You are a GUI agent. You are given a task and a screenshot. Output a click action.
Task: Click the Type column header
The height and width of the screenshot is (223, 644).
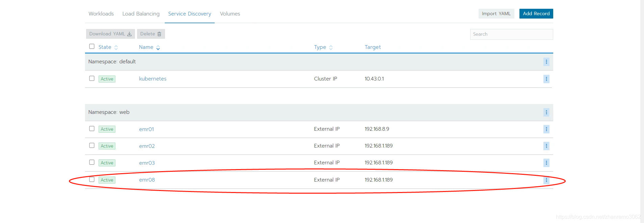coord(320,47)
